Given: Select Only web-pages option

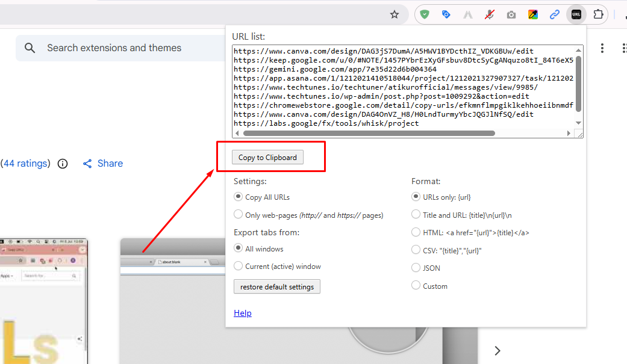Looking at the screenshot, I should click(x=239, y=215).
